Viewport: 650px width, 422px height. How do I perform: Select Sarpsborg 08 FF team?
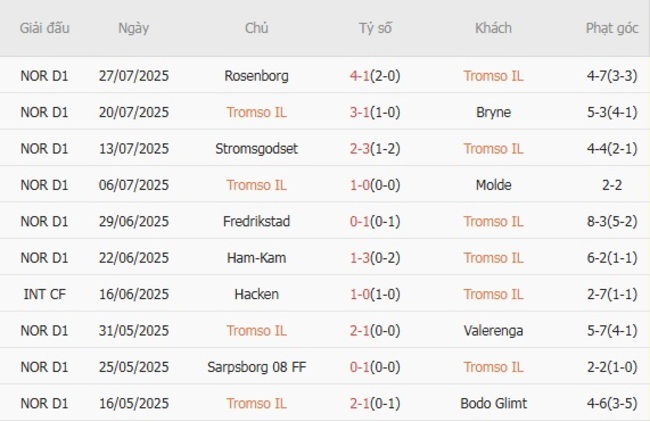point(256,367)
